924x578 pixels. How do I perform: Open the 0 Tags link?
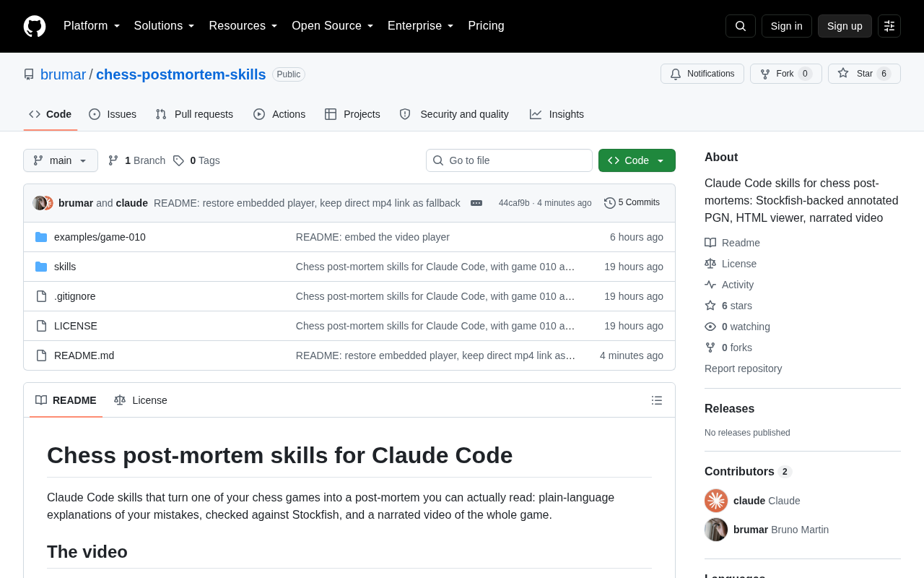pos(196,160)
